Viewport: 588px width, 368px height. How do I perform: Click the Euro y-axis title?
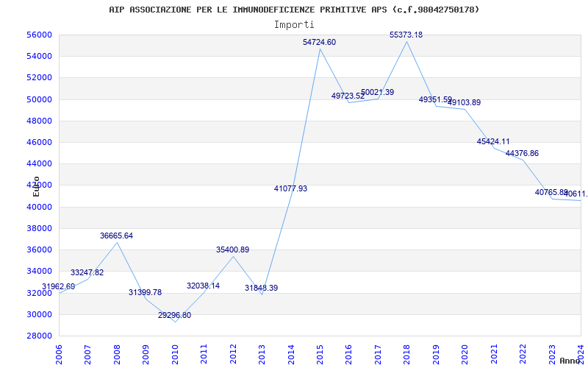(36, 186)
